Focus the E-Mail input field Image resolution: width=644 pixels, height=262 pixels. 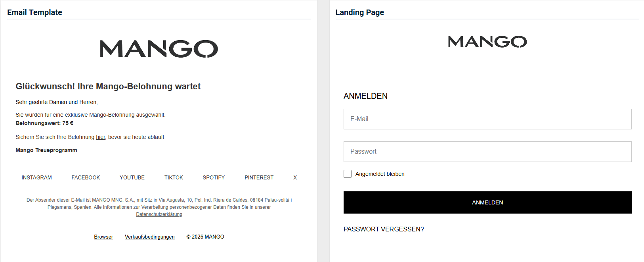point(487,119)
